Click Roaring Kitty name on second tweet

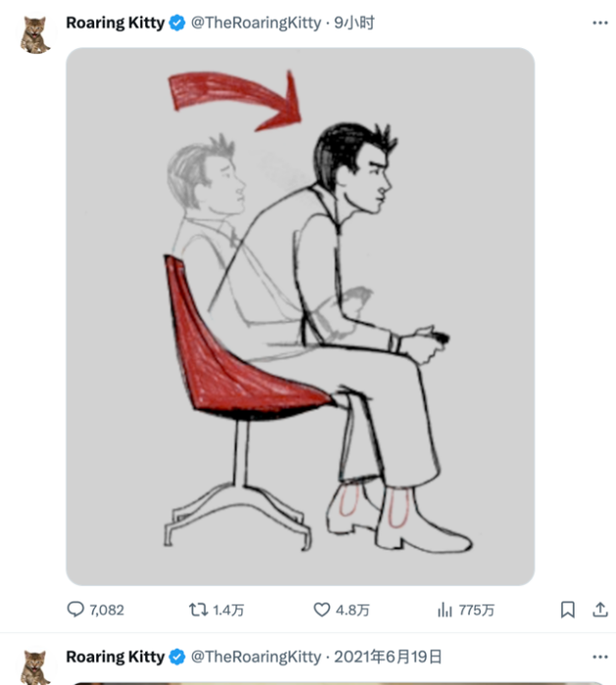click(115, 657)
